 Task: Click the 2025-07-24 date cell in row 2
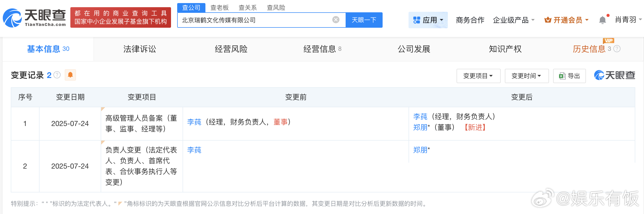[70, 166]
